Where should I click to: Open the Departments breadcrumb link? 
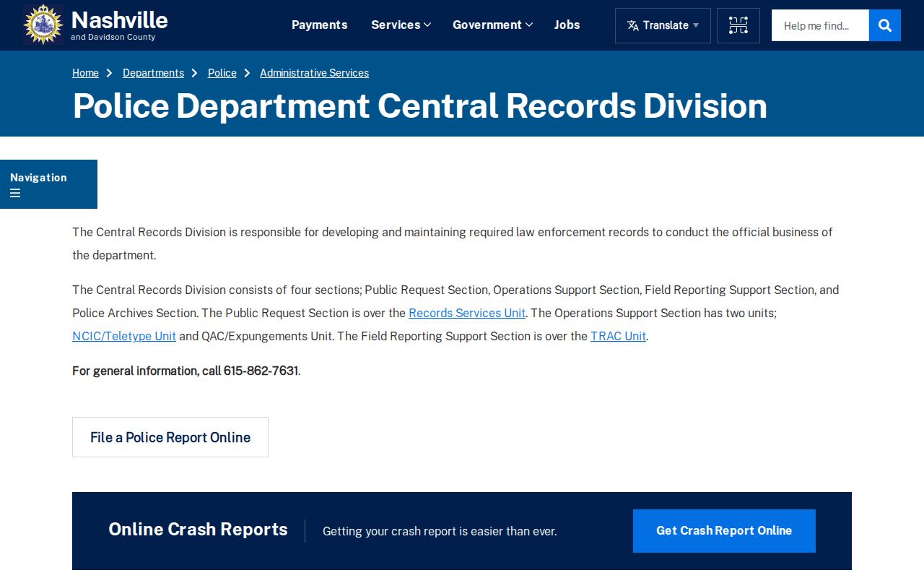pyautogui.click(x=153, y=73)
